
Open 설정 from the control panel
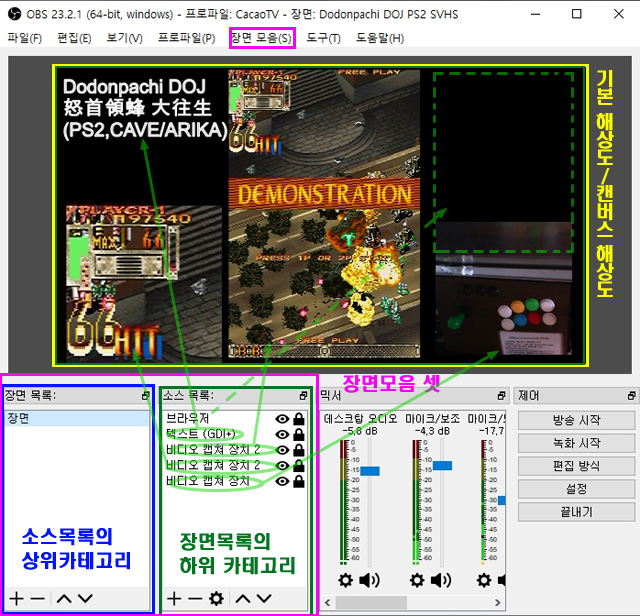[x=576, y=489]
